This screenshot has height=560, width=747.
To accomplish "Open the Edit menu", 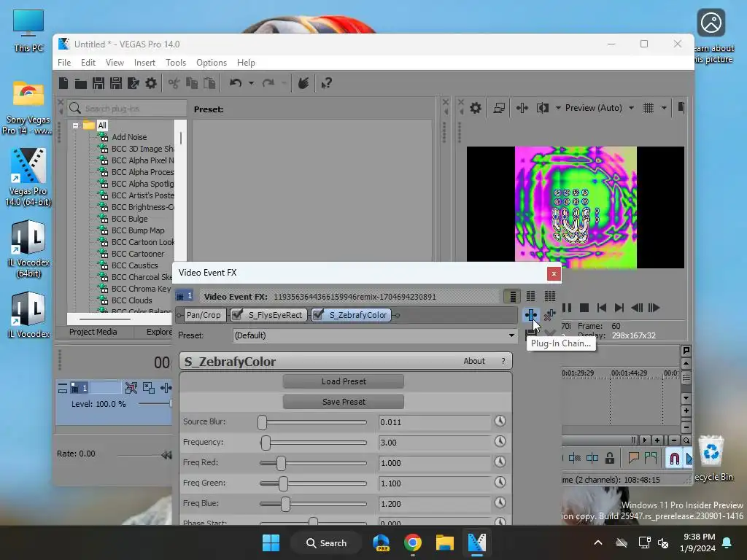I will click(x=88, y=63).
